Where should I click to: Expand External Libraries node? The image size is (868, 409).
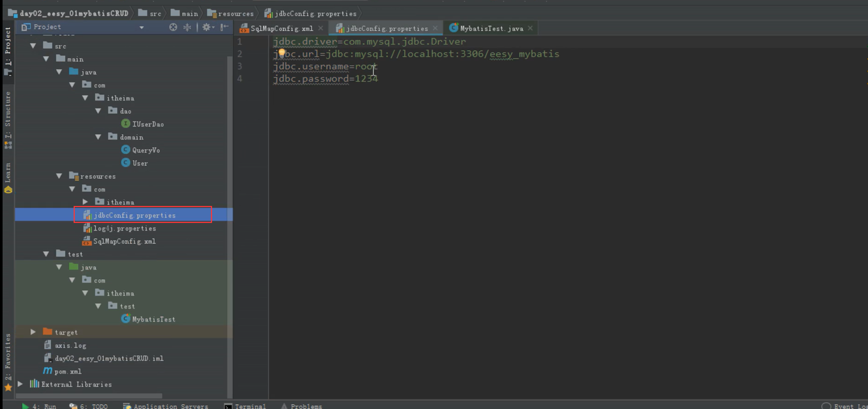(20, 384)
